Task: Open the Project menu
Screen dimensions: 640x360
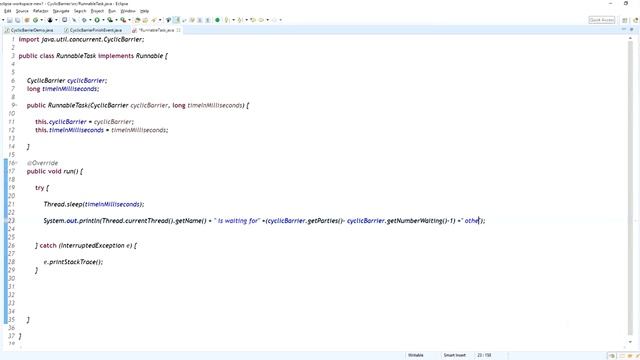Action: (97, 11)
